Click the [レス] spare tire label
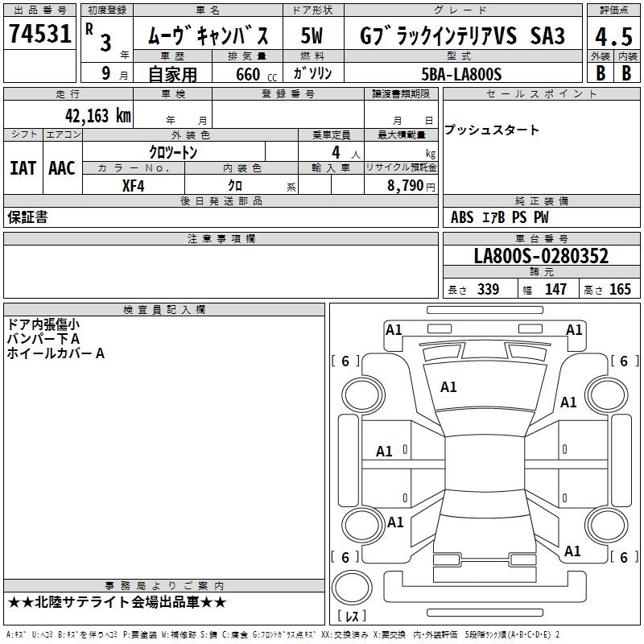This screenshot has height=644, width=644. coord(352,616)
